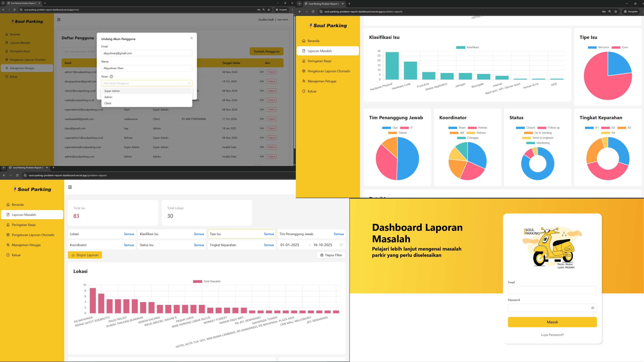
Task: Click Hapus Filter button
Action: [331, 255]
